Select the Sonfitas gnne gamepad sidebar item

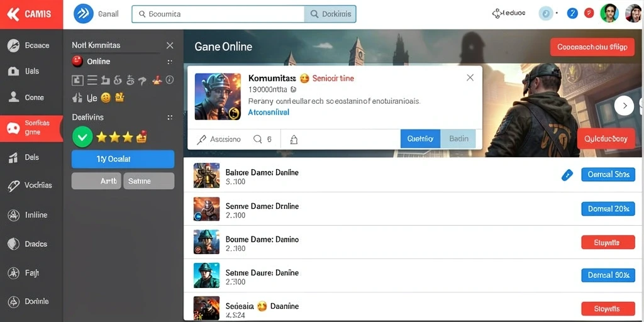coord(31,128)
